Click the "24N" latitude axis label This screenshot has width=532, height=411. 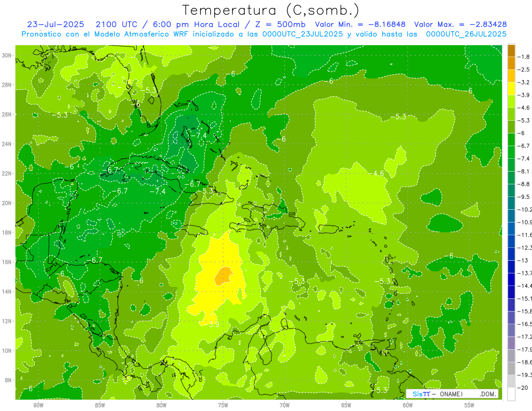pyautogui.click(x=8, y=144)
